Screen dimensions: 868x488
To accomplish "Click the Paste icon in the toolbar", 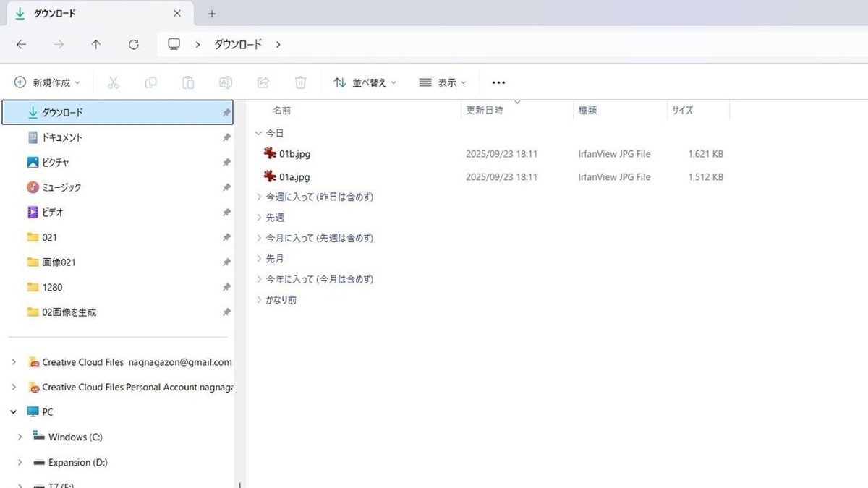I will [188, 82].
